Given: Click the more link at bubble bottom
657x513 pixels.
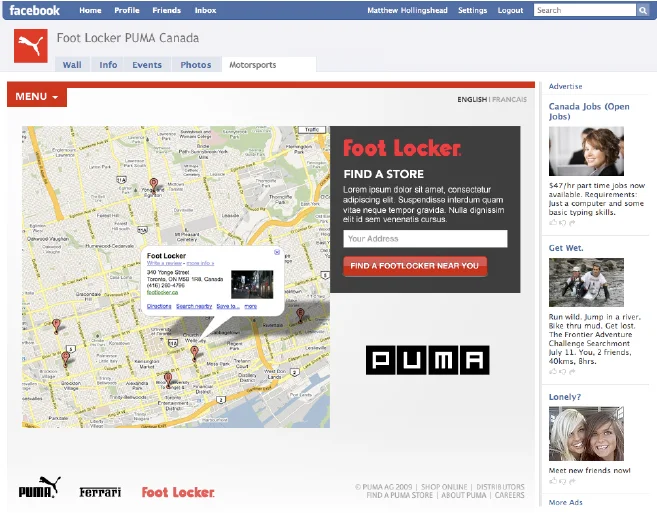Looking at the screenshot, I should (x=251, y=306).
